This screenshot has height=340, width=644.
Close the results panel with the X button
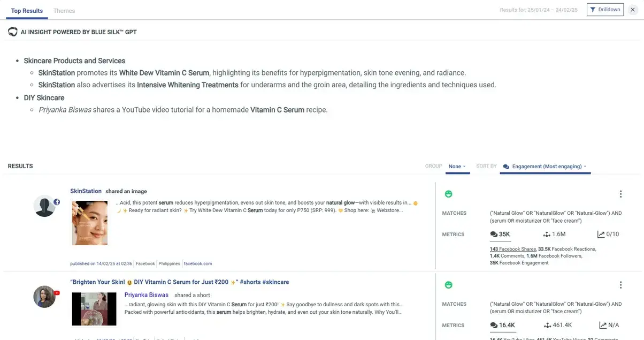633,10
